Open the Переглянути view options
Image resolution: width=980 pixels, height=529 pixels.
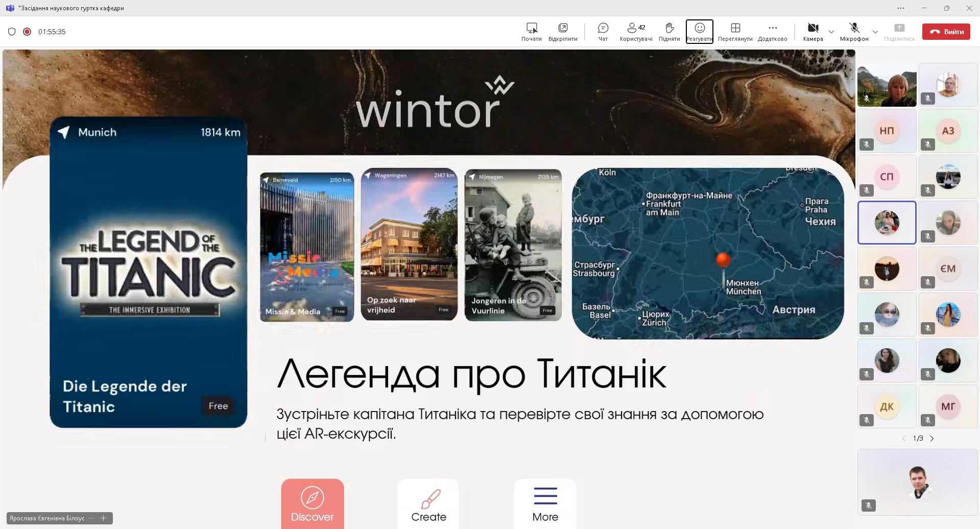[x=735, y=32]
